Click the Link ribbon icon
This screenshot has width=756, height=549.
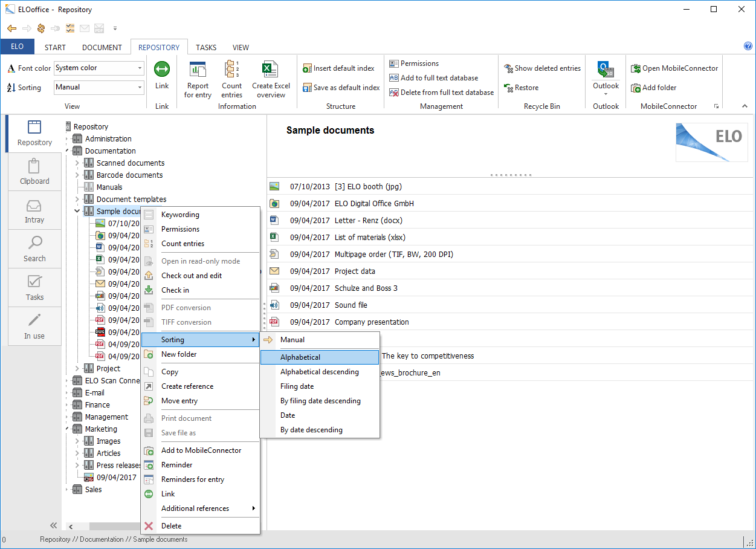click(161, 76)
